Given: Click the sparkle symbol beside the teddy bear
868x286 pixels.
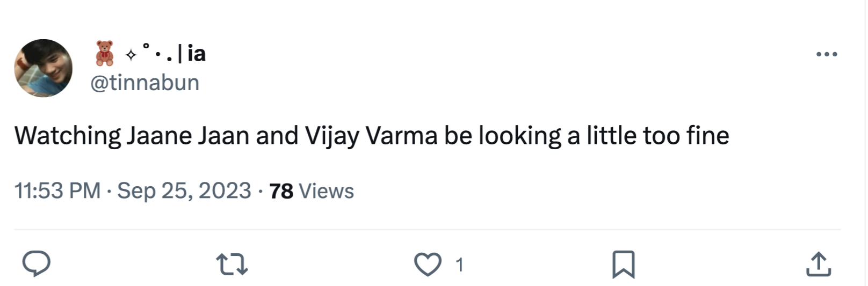Looking at the screenshot, I should tap(131, 54).
